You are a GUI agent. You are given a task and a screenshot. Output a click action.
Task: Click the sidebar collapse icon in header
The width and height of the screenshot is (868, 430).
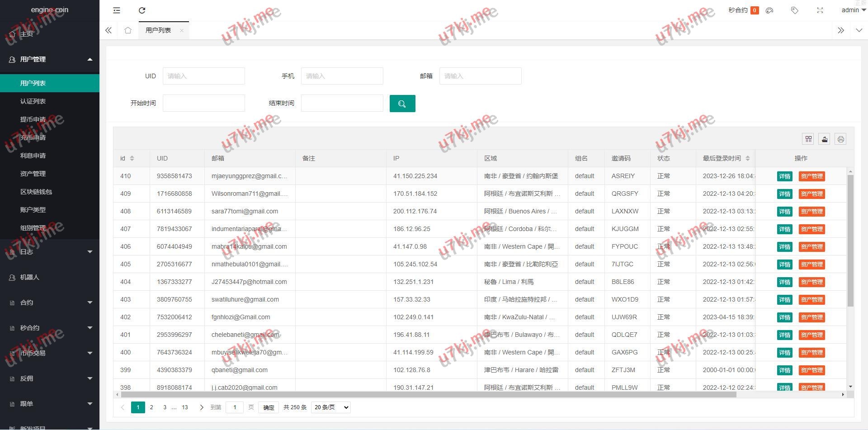tap(117, 10)
